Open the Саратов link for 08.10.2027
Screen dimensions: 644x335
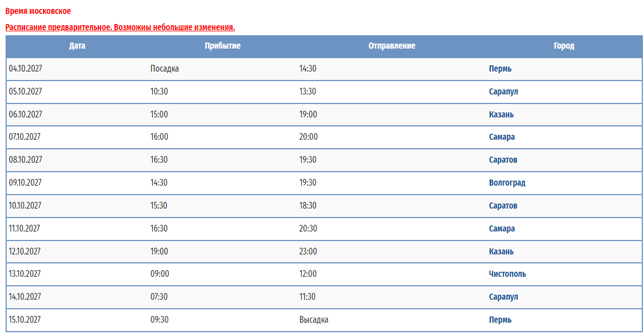click(x=503, y=160)
